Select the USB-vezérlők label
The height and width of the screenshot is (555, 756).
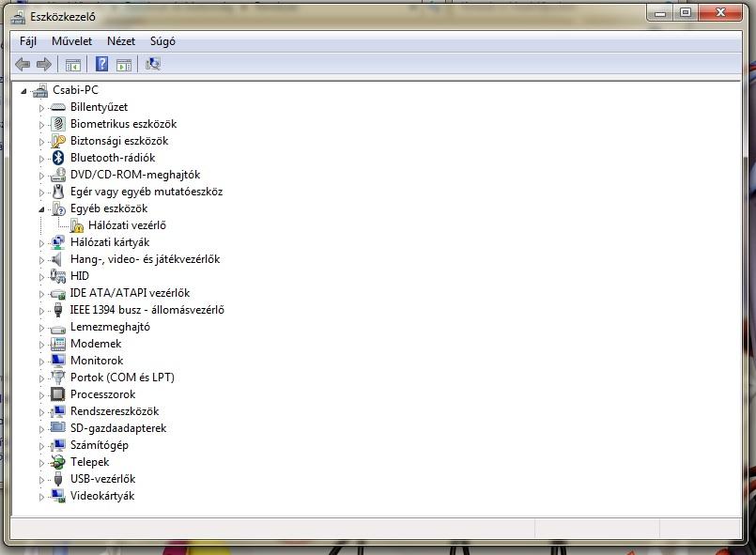[102, 479]
